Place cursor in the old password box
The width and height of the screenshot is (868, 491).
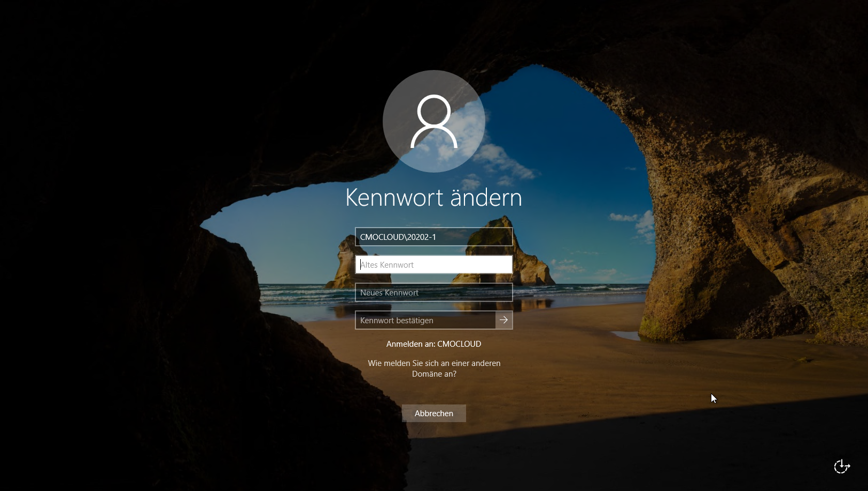(x=433, y=264)
